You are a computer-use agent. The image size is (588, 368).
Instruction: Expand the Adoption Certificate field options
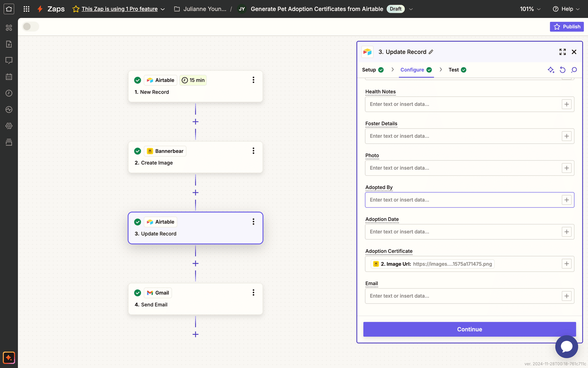click(567, 264)
